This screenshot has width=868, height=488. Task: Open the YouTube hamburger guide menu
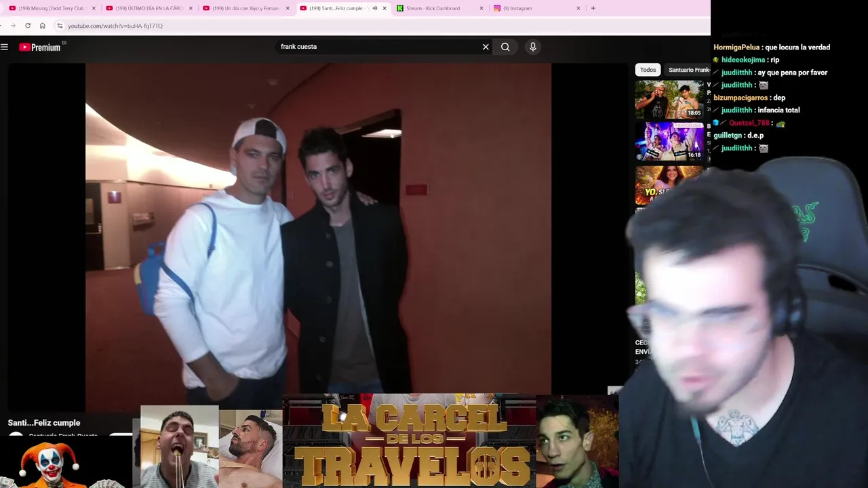[4, 47]
